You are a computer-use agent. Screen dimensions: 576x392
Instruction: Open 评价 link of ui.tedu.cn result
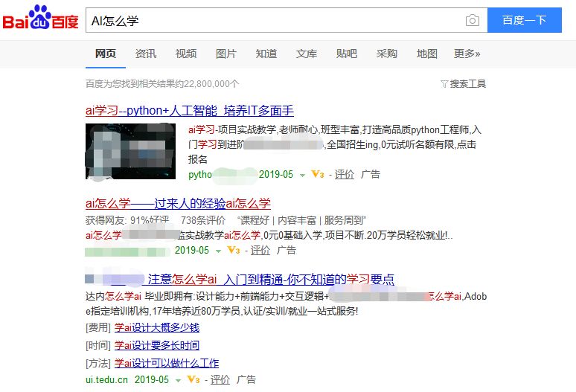[220, 379]
